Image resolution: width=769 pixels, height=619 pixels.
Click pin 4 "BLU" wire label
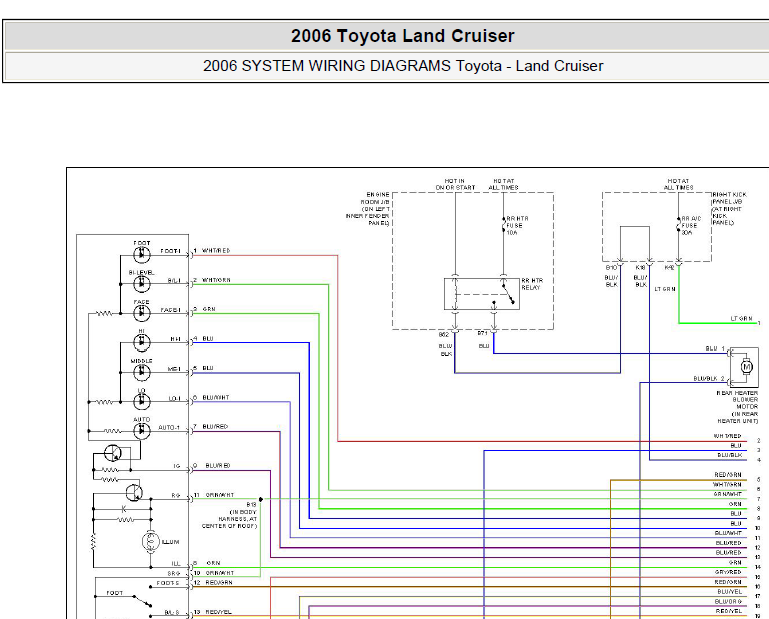[207, 339]
